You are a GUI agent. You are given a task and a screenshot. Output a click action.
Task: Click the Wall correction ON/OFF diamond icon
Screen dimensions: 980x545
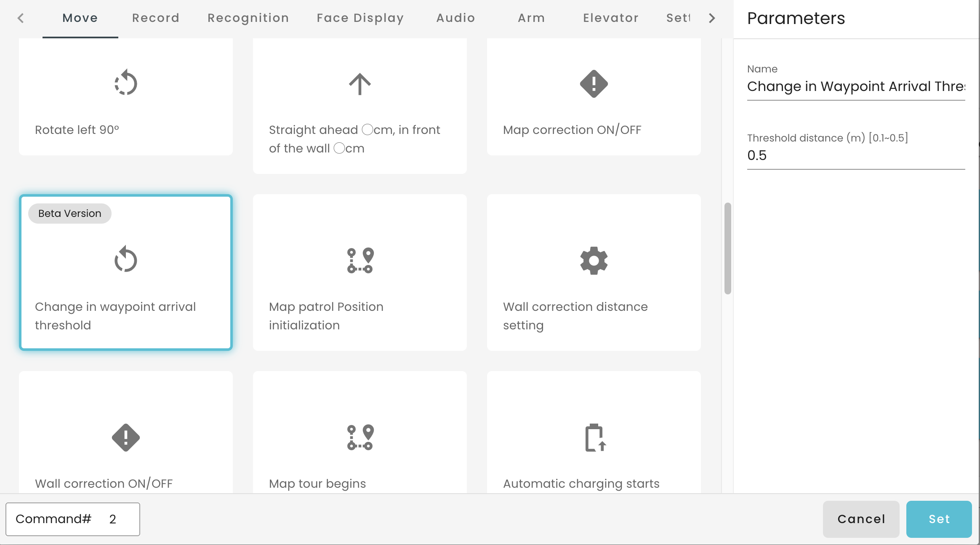tap(126, 438)
